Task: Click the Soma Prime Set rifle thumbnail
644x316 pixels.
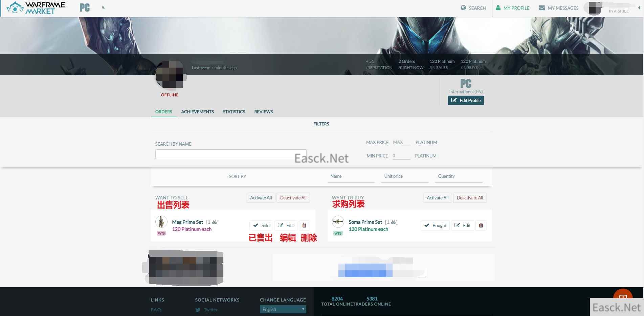Action: [x=338, y=222]
